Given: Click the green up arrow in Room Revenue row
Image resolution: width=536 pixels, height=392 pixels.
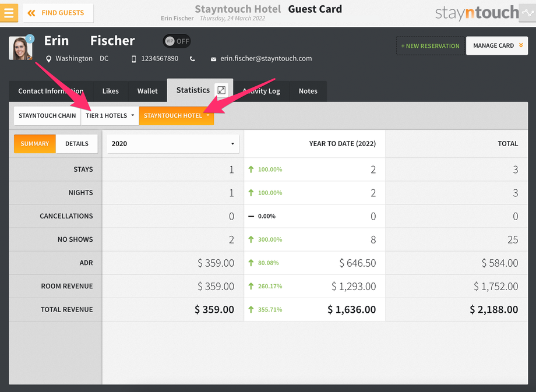Looking at the screenshot, I should coord(251,287).
